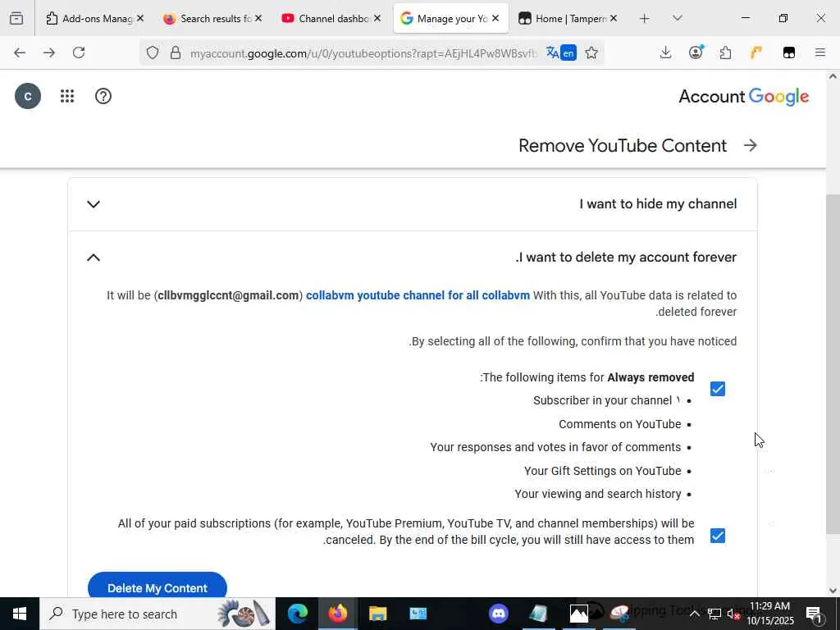Close the Manage your YouTube tab

coord(495,18)
